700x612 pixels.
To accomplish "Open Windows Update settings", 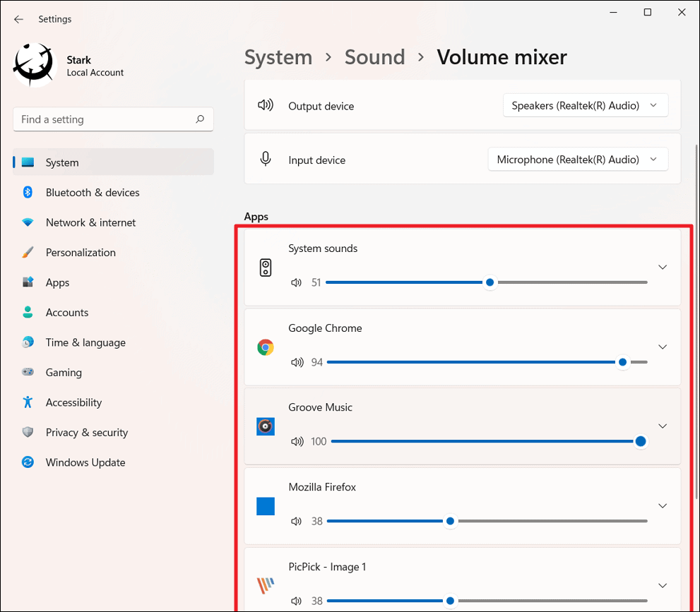I will (85, 462).
